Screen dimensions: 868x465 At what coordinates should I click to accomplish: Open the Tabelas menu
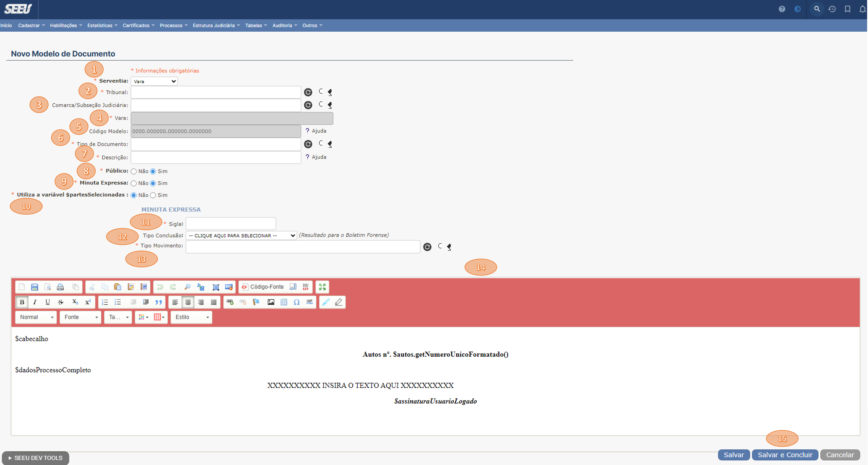(256, 25)
